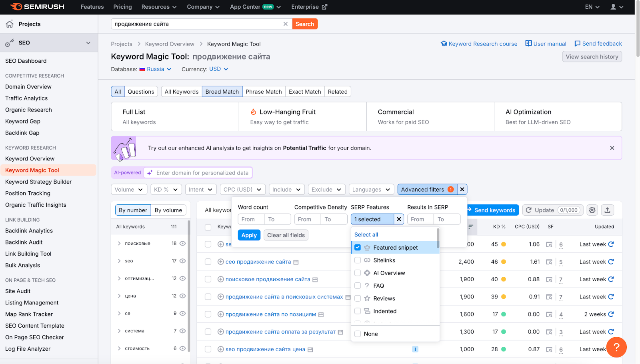Viewport: 640px width, 364px height.
Task: Open table settings via the gear icon
Action: pyautogui.click(x=592, y=210)
